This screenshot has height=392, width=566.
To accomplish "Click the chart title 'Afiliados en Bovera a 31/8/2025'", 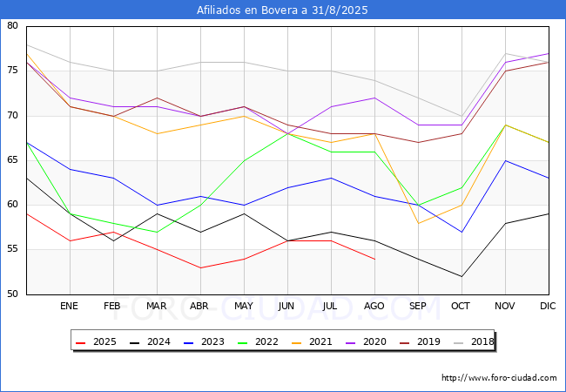I will click(x=282, y=10).
